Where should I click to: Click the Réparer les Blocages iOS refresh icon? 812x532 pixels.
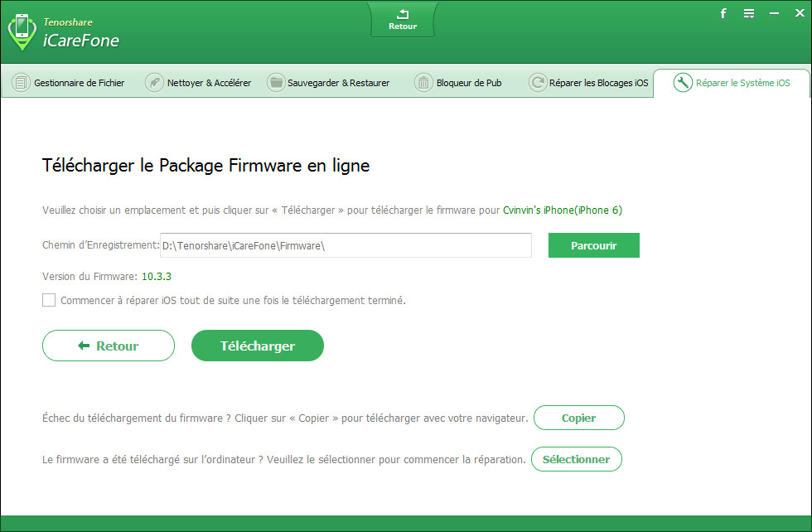(538, 82)
